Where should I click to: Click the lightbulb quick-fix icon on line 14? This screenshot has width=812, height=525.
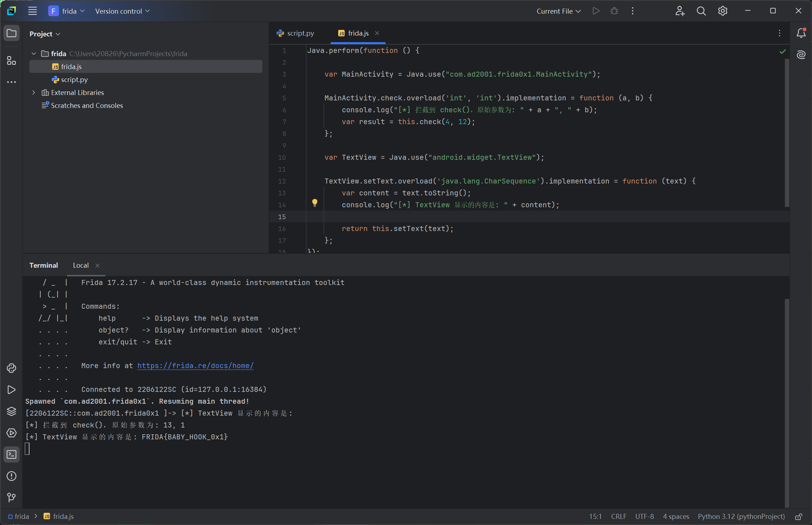click(x=315, y=203)
